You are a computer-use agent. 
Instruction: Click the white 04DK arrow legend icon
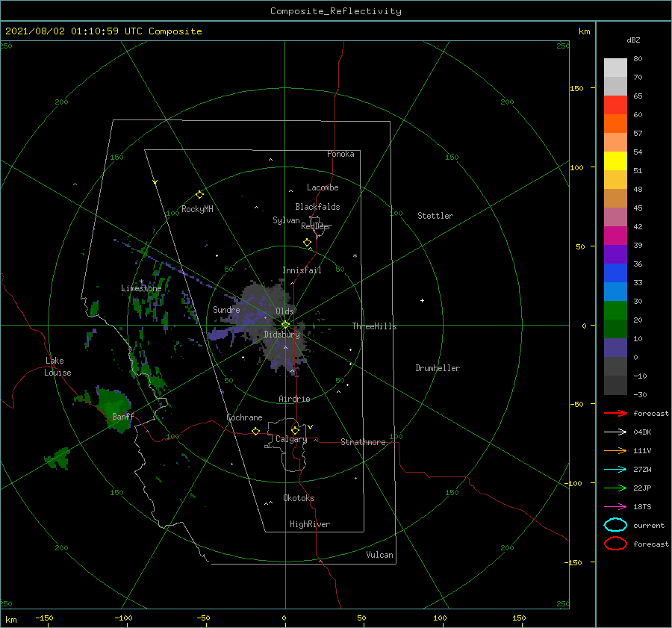(x=615, y=432)
